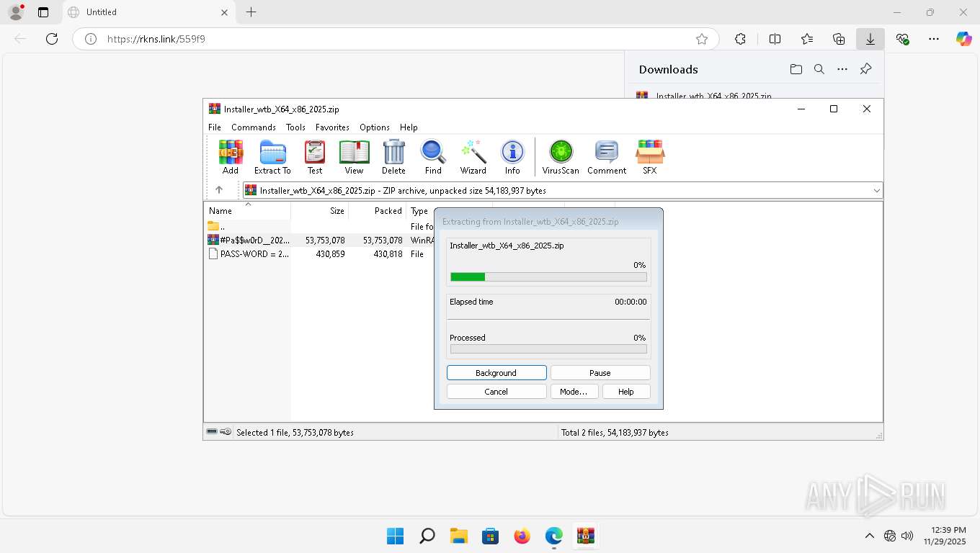980x553 pixels.
Task: Open File Explorer from taskbar
Action: click(459, 536)
